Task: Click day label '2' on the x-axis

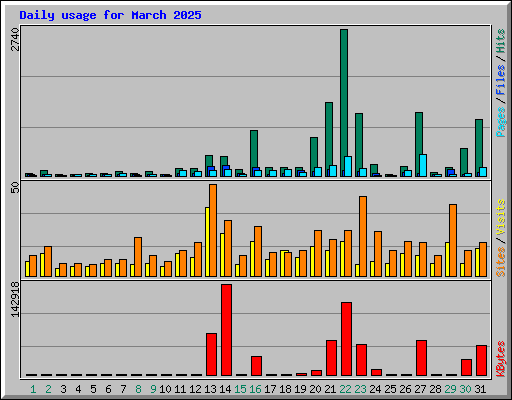Action: pyautogui.click(x=48, y=389)
